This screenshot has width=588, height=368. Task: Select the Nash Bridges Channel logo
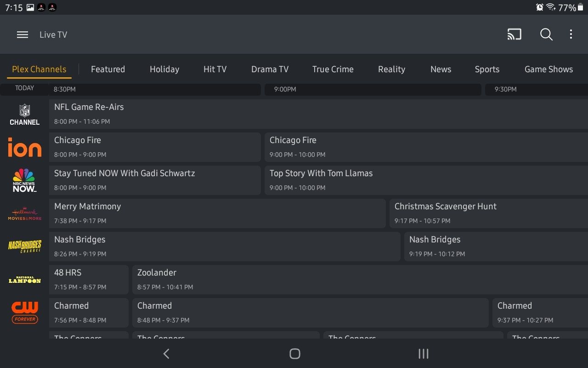click(x=24, y=247)
